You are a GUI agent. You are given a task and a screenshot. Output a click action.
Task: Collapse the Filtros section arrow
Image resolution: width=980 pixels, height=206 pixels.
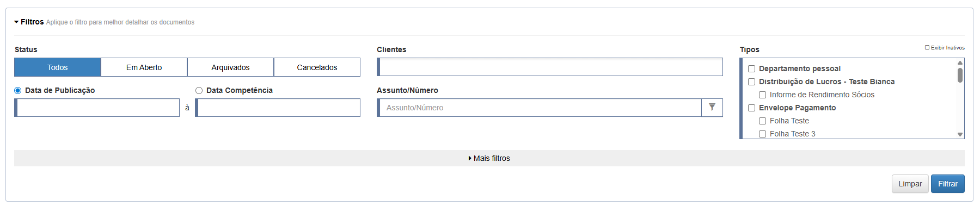[16, 22]
